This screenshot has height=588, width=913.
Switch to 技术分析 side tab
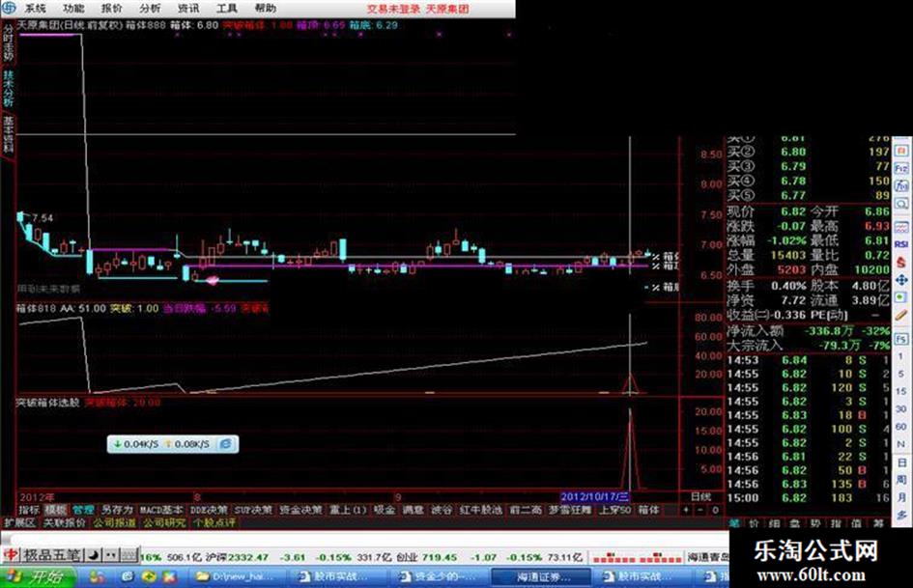click(8, 89)
